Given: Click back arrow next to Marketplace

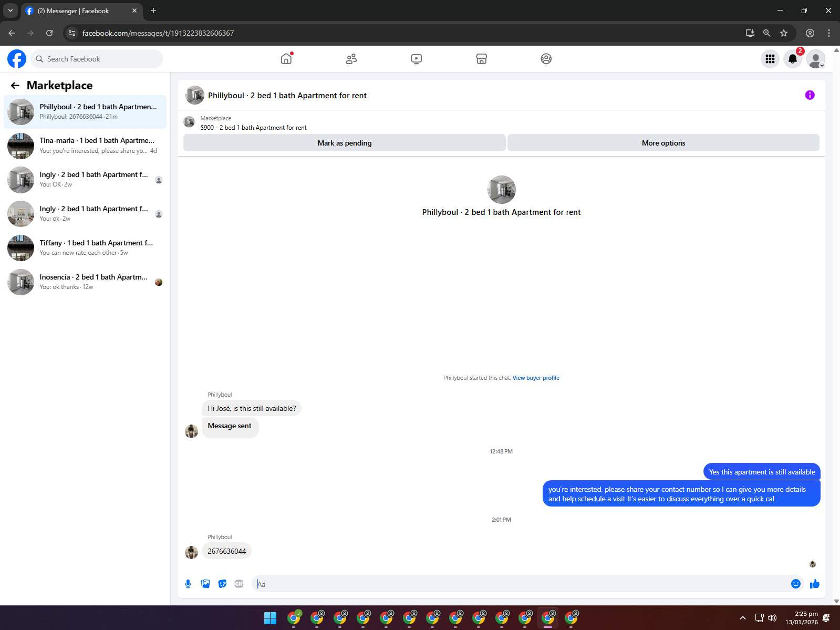Looking at the screenshot, I should (15, 85).
